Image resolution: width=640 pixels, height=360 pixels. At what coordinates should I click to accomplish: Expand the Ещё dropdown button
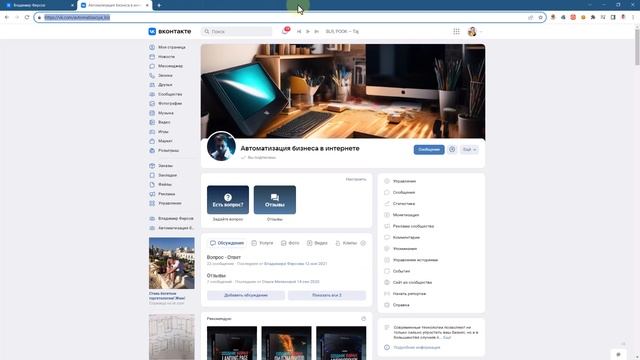tap(469, 150)
